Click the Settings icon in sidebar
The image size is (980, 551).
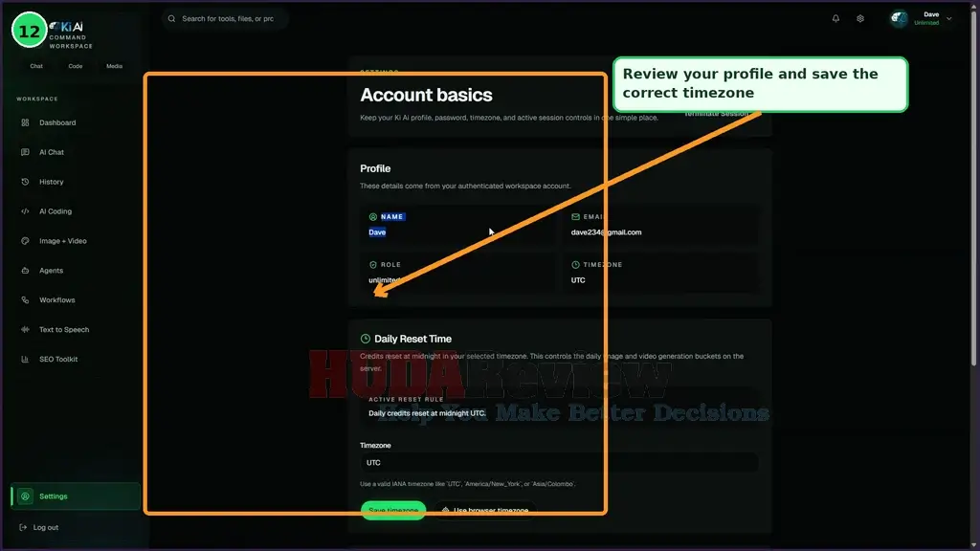[x=25, y=496]
